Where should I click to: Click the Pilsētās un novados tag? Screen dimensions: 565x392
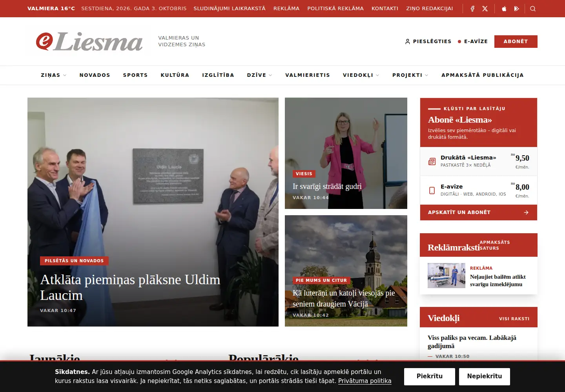(x=74, y=261)
